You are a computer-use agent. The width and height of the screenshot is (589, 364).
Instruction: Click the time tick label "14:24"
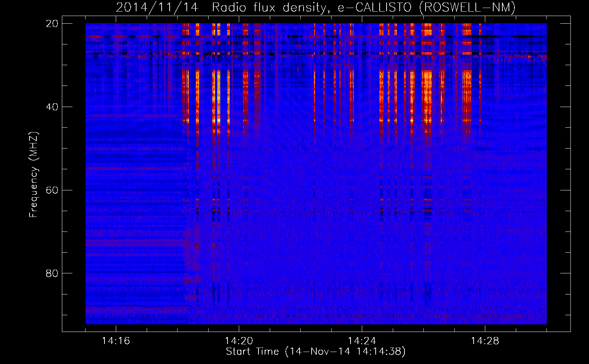(x=362, y=341)
